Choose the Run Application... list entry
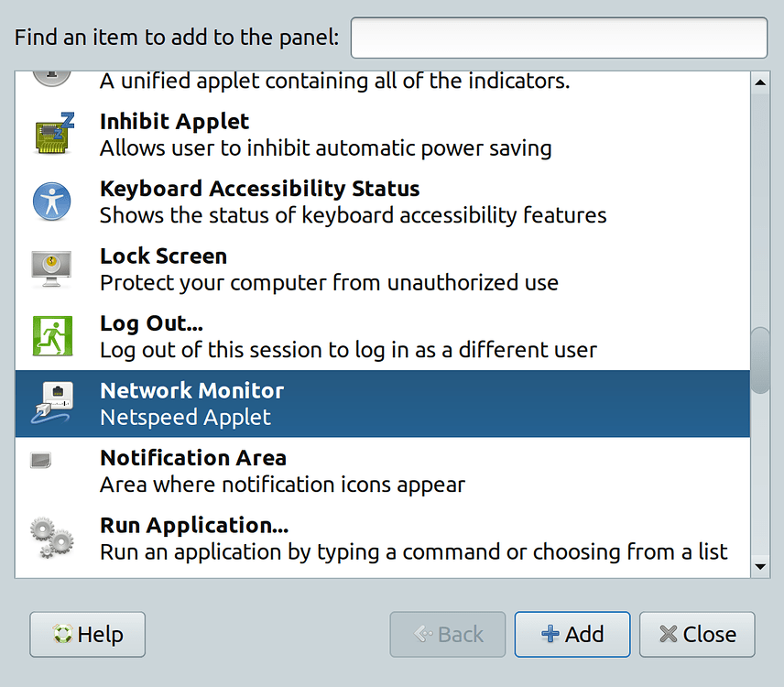 tap(383, 538)
